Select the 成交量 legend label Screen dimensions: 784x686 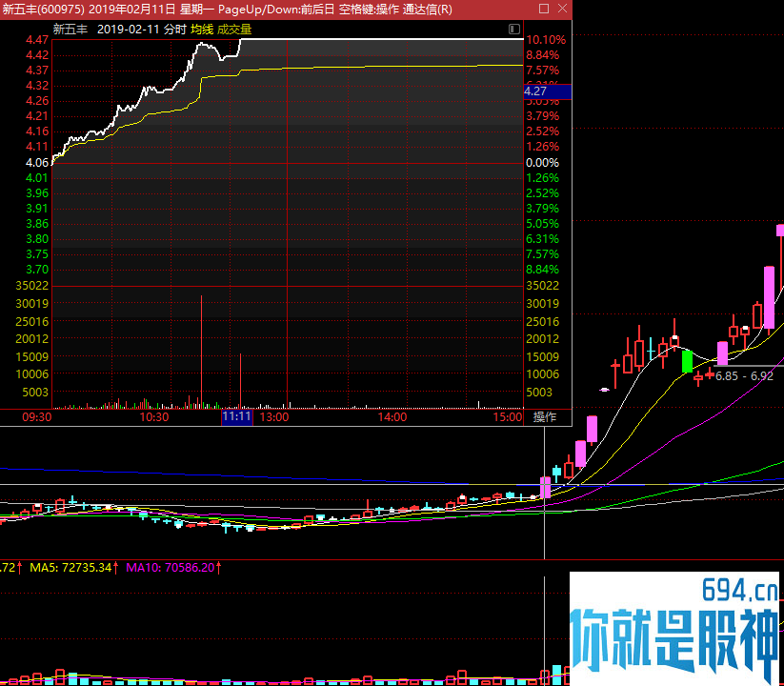(234, 30)
